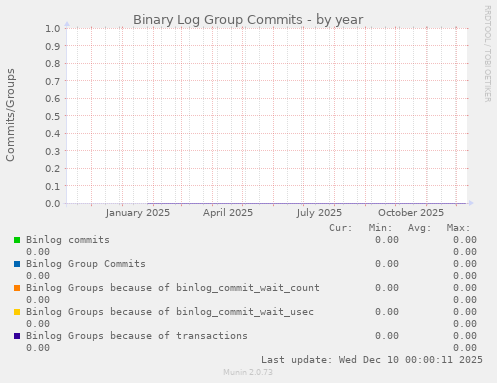Click the '0.5' y-axis value

(53, 116)
